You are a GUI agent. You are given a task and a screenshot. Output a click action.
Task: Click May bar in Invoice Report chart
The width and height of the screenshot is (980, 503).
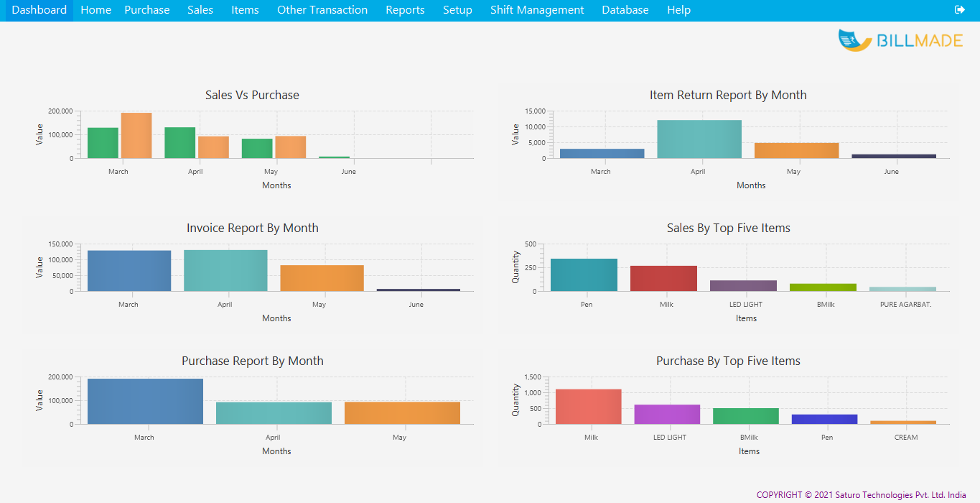tap(322, 278)
